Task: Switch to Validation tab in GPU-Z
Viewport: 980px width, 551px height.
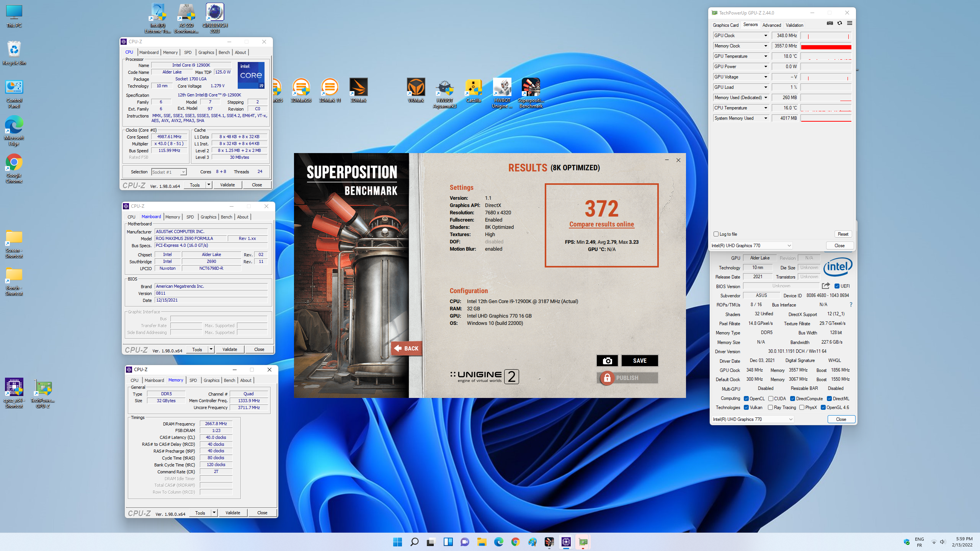Action: coord(794,25)
